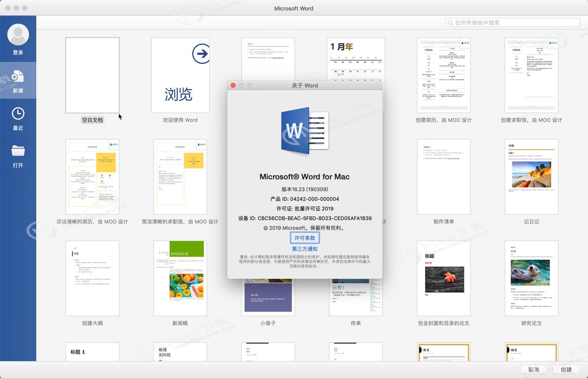Click the 标题 副标题 template thumbnail
The height and width of the screenshot is (378, 588).
(x=180, y=352)
